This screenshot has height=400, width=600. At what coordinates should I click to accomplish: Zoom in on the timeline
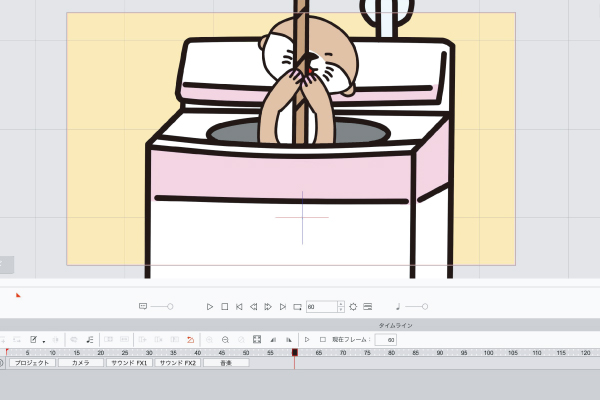click(x=209, y=340)
